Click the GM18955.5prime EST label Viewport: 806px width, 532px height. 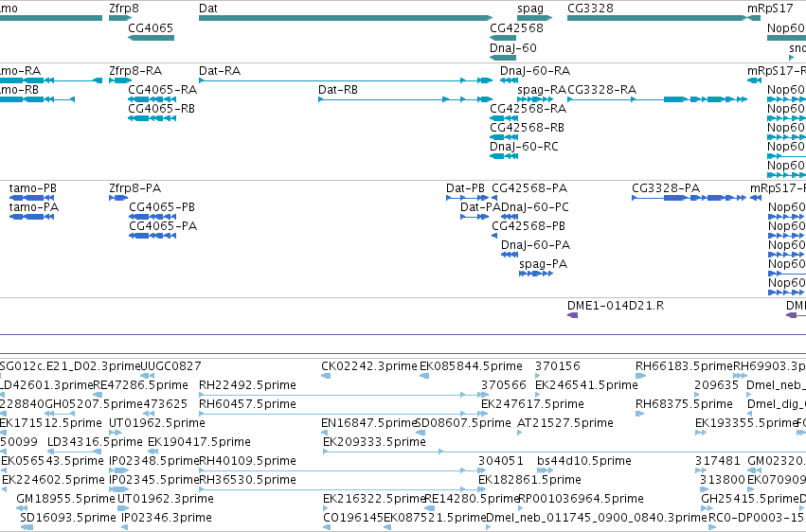tap(65, 499)
